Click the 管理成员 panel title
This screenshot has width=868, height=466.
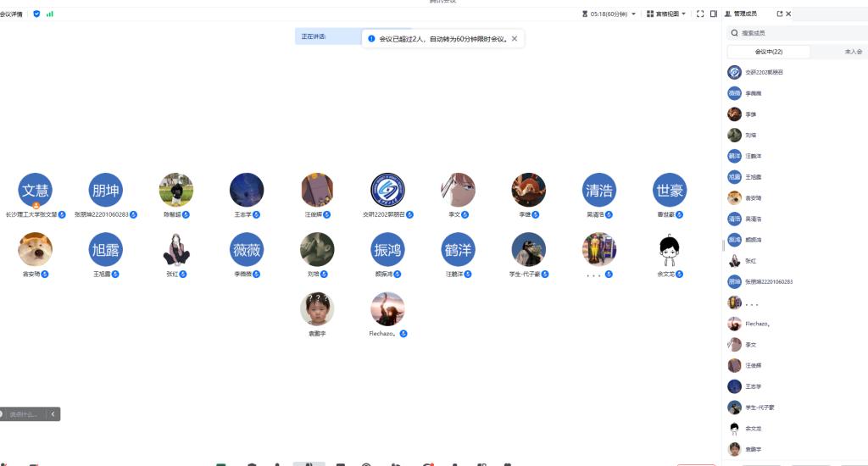[744, 14]
